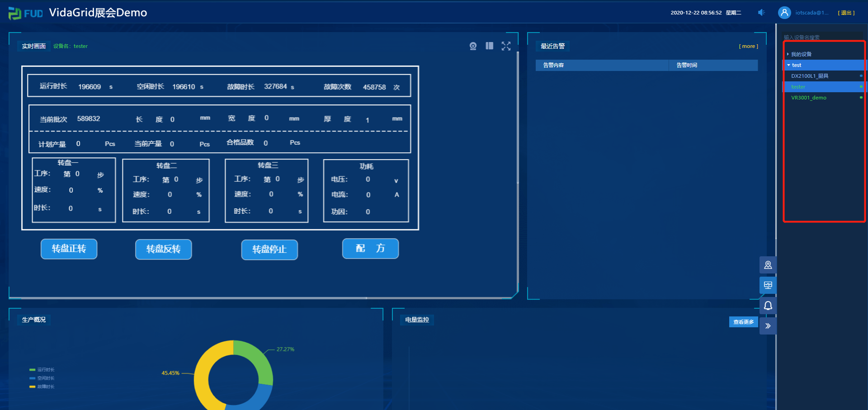The width and height of the screenshot is (868, 410).
Task: Click the 空闲时长 value 196610
Action: (184, 87)
